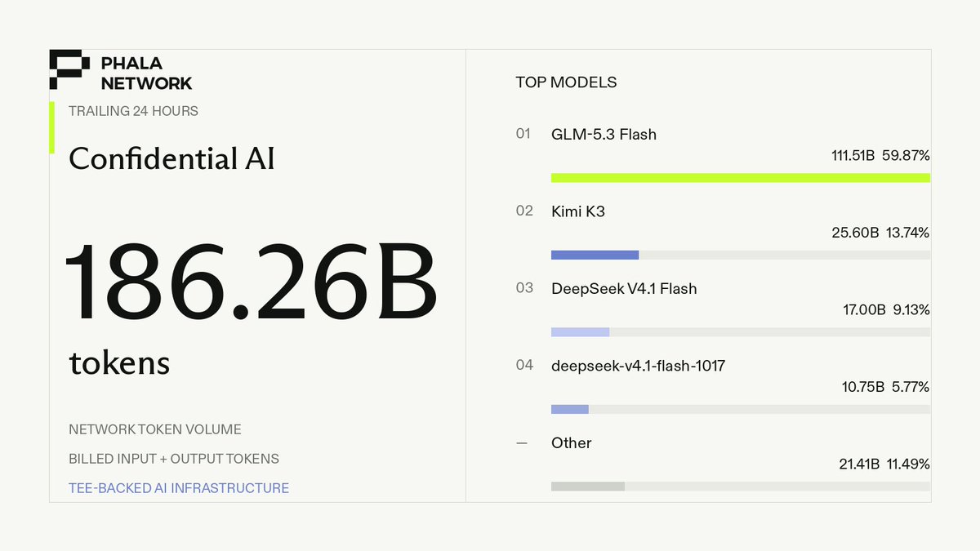This screenshot has width=980, height=551.
Task: Click the blue Kimi K3 usage bar
Action: pos(595,255)
